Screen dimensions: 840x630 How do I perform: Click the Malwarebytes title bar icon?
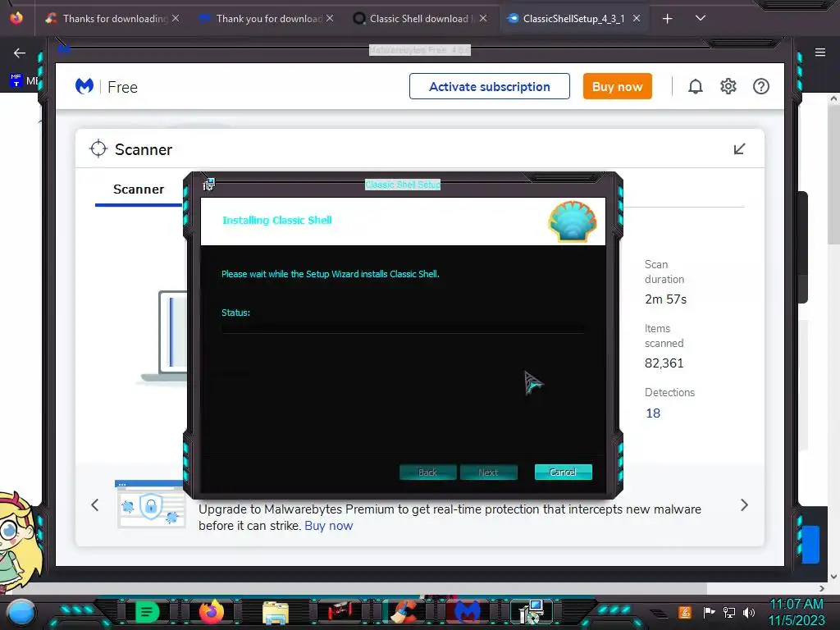click(x=64, y=50)
